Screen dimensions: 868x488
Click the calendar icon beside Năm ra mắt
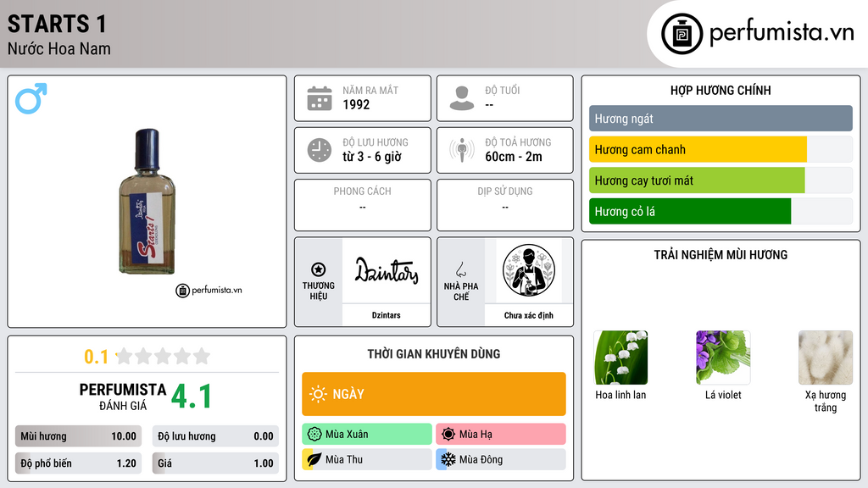coord(320,98)
